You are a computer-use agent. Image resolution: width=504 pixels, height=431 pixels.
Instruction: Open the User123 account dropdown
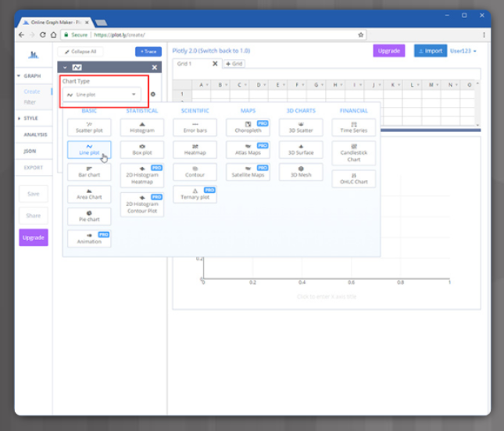coord(463,51)
